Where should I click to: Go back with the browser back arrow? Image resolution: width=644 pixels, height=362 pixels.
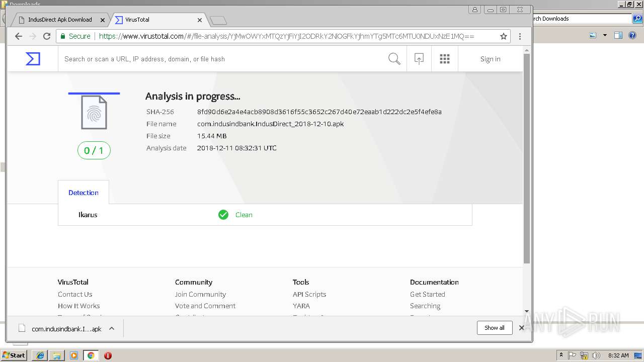tap(19, 36)
